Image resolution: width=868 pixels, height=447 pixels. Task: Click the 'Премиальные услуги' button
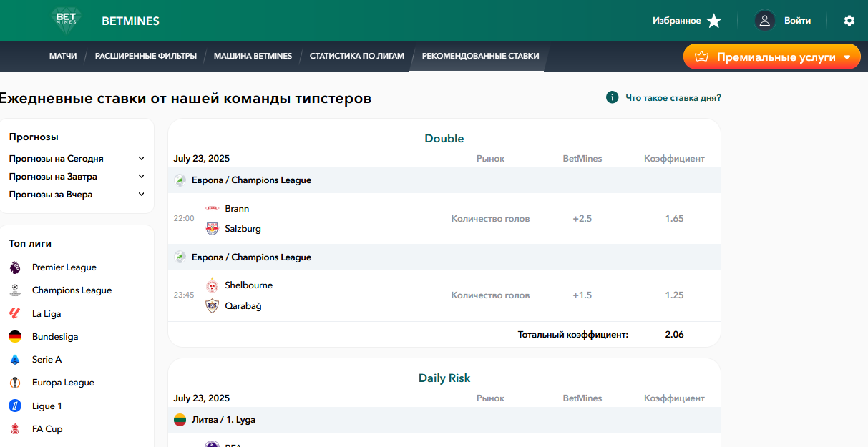click(x=772, y=57)
